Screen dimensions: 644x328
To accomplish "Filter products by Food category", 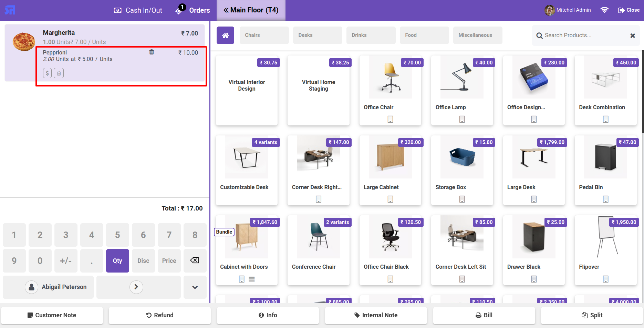I will (424, 35).
